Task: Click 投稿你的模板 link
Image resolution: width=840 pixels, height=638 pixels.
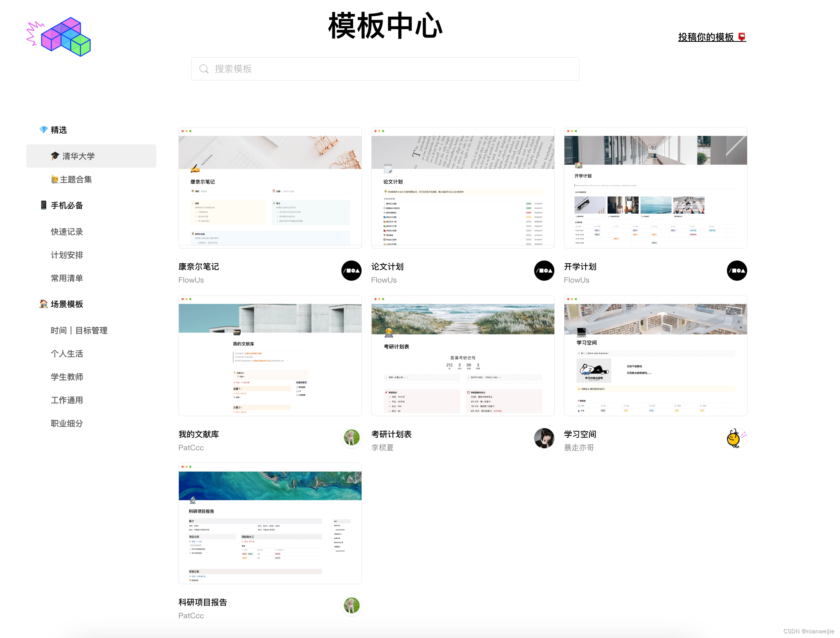Action: click(x=706, y=37)
